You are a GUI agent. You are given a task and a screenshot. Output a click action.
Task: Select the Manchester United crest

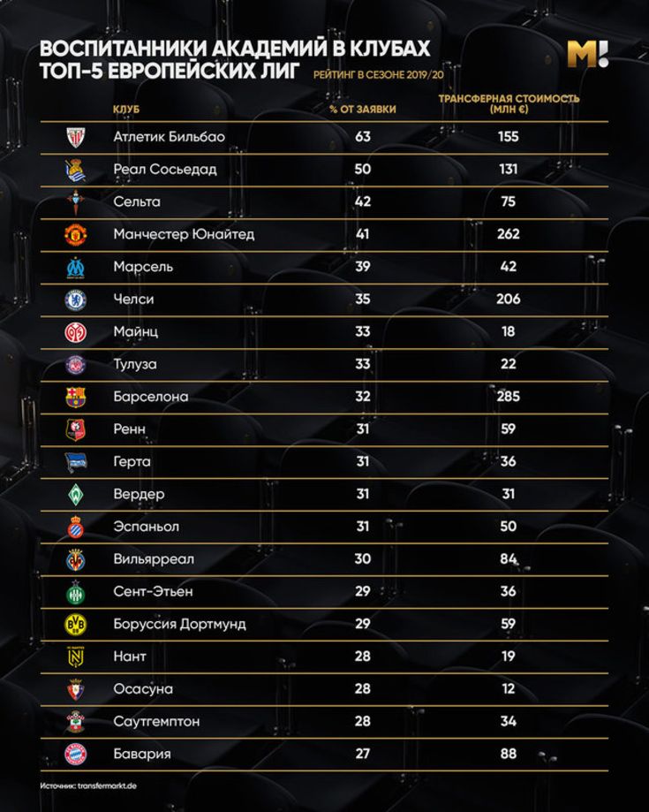pos(76,235)
